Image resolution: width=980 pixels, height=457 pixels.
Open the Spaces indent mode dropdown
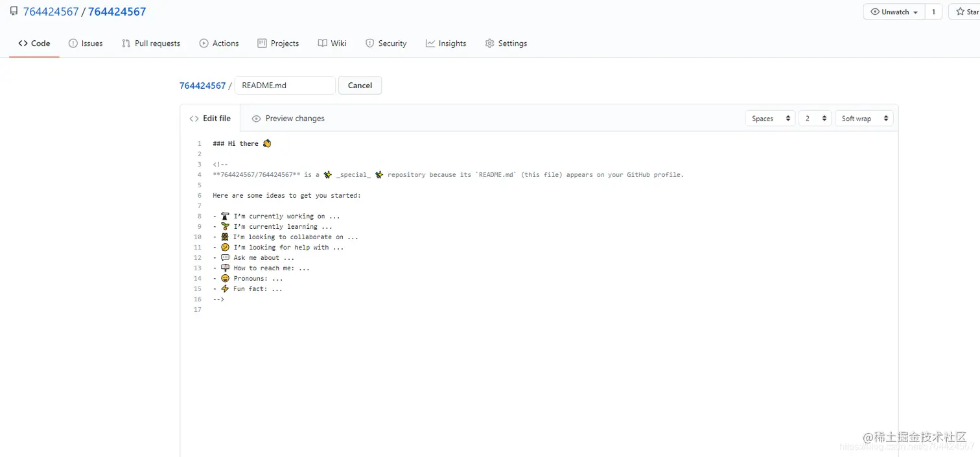[x=770, y=119]
